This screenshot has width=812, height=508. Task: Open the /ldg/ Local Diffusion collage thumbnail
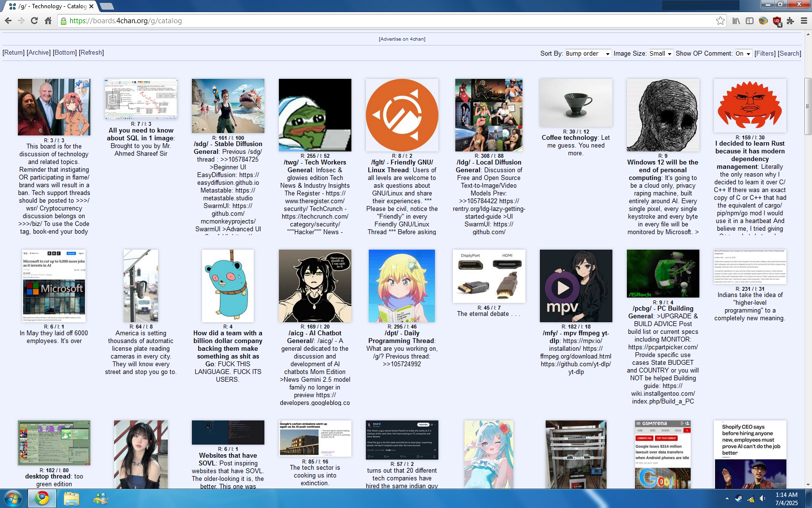[489, 115]
